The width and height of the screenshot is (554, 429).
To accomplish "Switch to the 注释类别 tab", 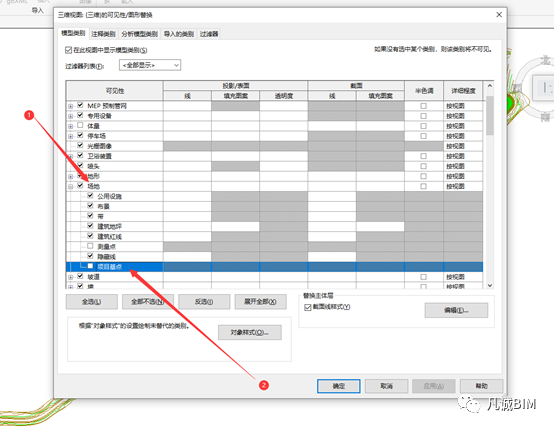I will tap(103, 34).
